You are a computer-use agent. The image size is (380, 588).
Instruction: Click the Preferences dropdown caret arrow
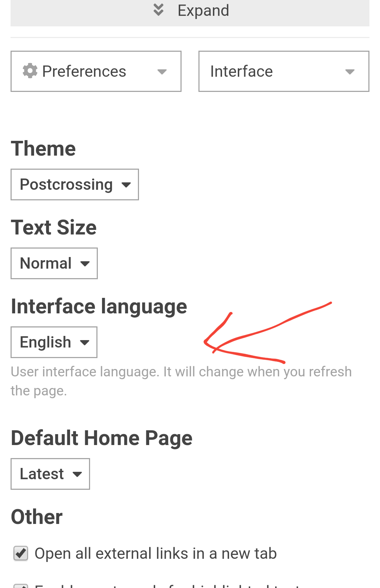(162, 72)
